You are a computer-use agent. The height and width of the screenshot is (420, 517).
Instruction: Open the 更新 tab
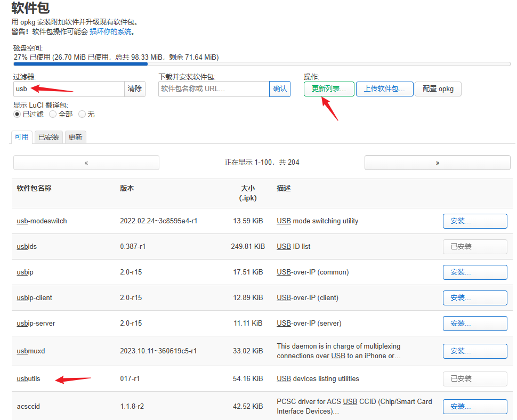75,137
